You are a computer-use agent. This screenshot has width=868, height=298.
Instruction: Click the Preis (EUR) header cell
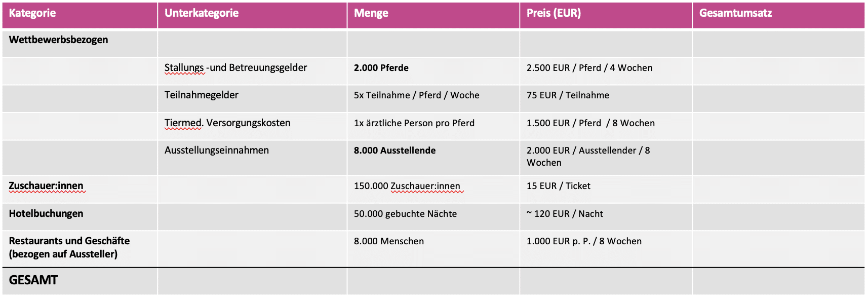click(606, 15)
